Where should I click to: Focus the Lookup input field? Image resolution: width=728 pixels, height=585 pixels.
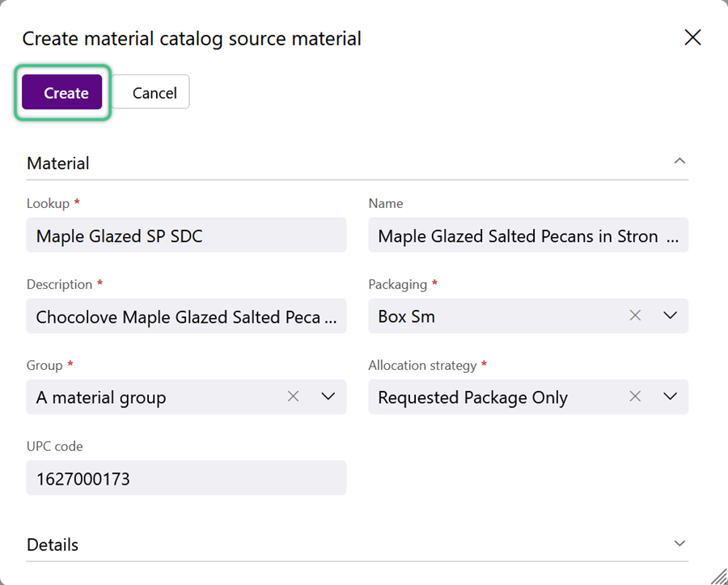click(x=186, y=235)
